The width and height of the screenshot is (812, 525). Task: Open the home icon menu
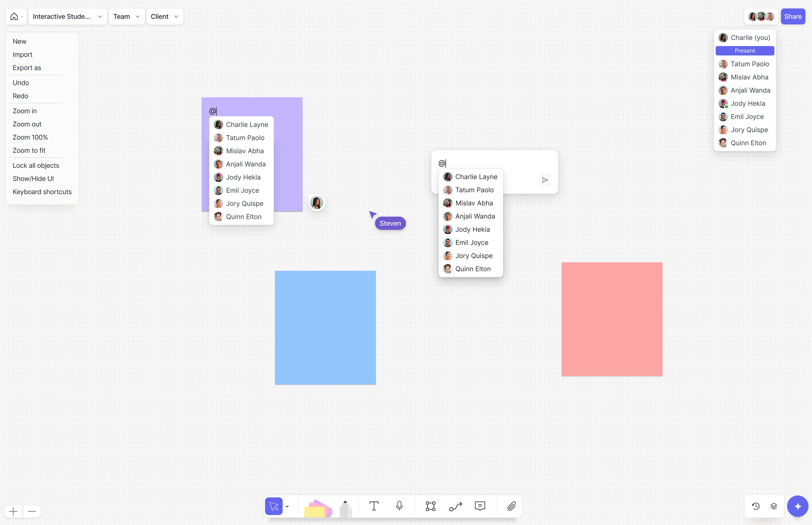16,16
